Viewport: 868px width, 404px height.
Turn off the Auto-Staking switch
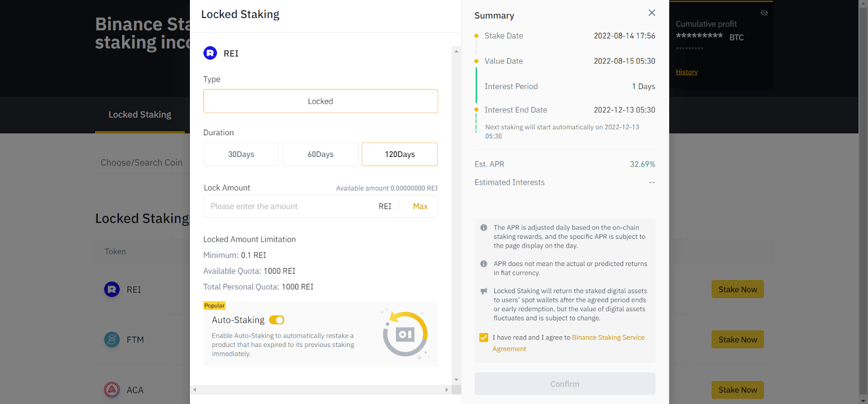click(277, 320)
